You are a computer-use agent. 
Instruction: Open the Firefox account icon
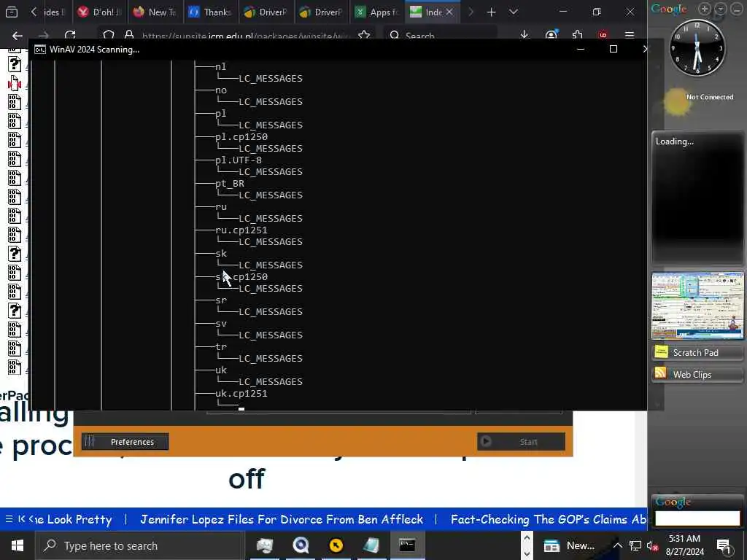click(x=551, y=35)
